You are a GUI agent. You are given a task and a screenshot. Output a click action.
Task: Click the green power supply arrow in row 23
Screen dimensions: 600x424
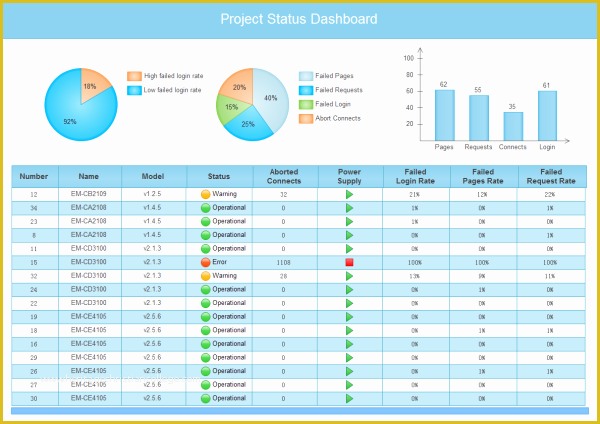[x=349, y=222]
